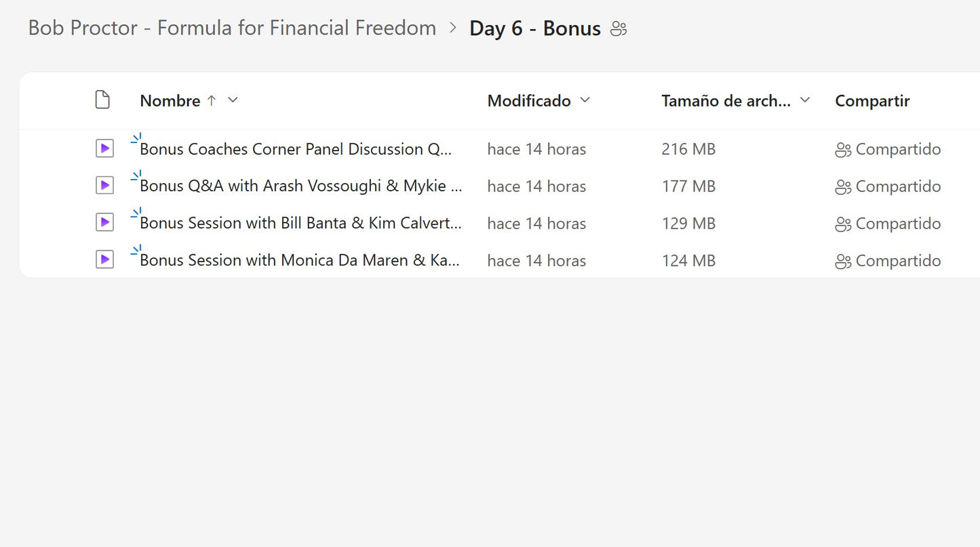The width and height of the screenshot is (980, 547).
Task: Sort files by the Nombre column header
Action: click(170, 101)
